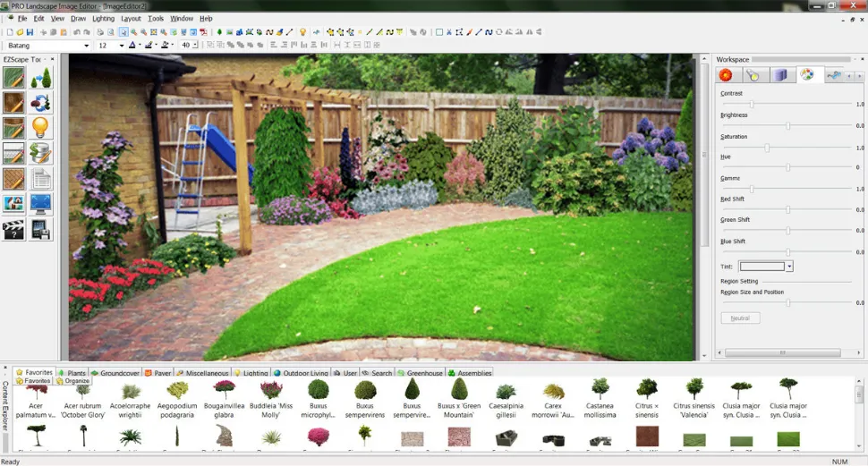868x466 pixels.
Task: Select the mulch area drawing tool
Action: click(x=13, y=103)
